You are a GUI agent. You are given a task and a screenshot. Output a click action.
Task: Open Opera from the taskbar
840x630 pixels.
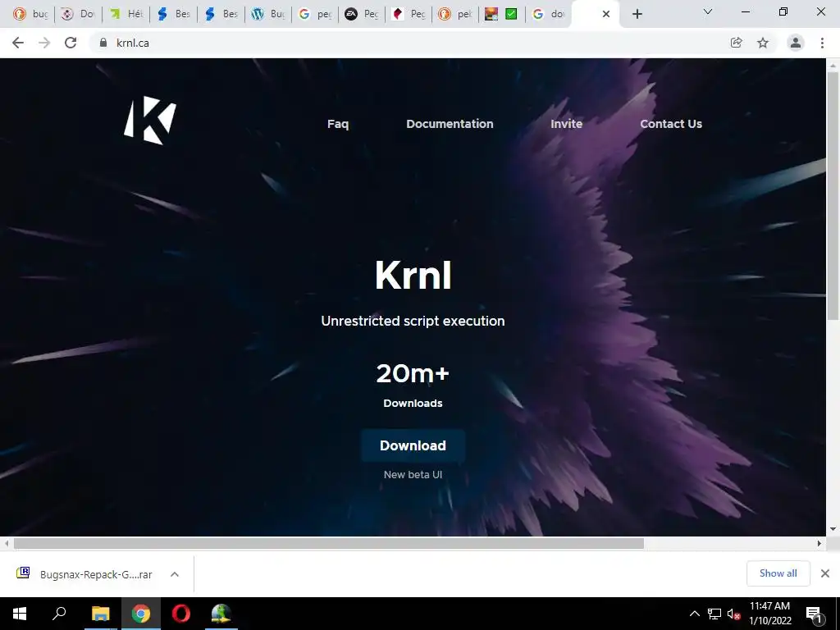[x=181, y=614]
